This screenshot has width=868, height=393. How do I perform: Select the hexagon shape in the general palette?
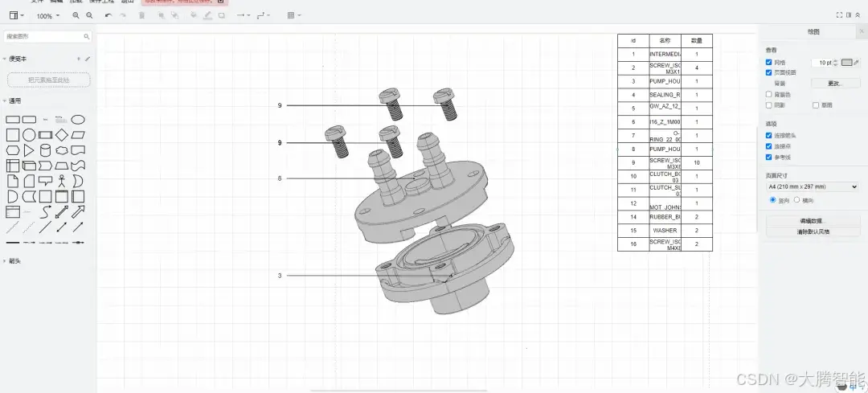click(x=13, y=150)
